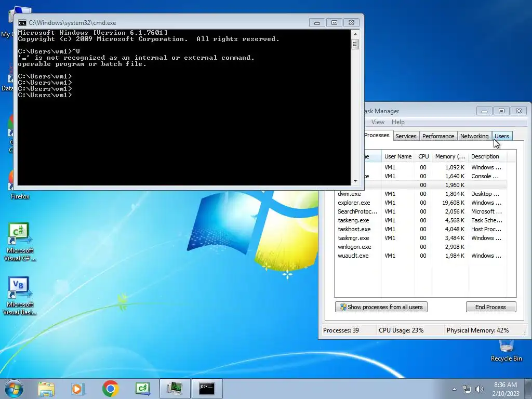Image resolution: width=532 pixels, height=399 pixels.
Task: Open Visual C# from the taskbar
Action: [142, 389]
